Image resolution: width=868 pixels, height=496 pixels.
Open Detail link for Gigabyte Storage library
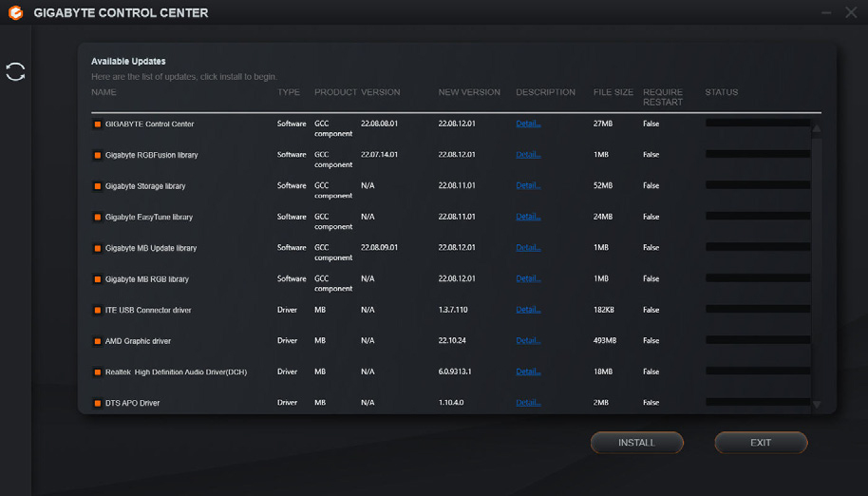pos(528,185)
